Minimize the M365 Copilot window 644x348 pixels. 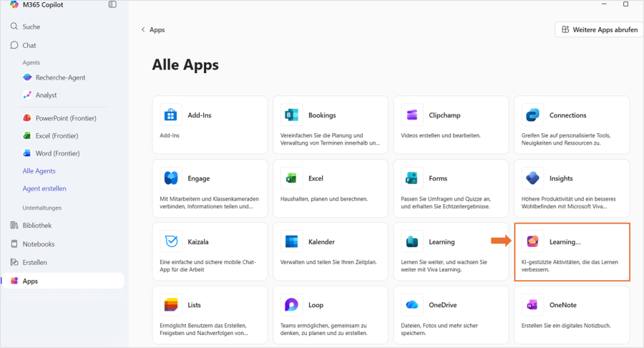click(x=604, y=4)
